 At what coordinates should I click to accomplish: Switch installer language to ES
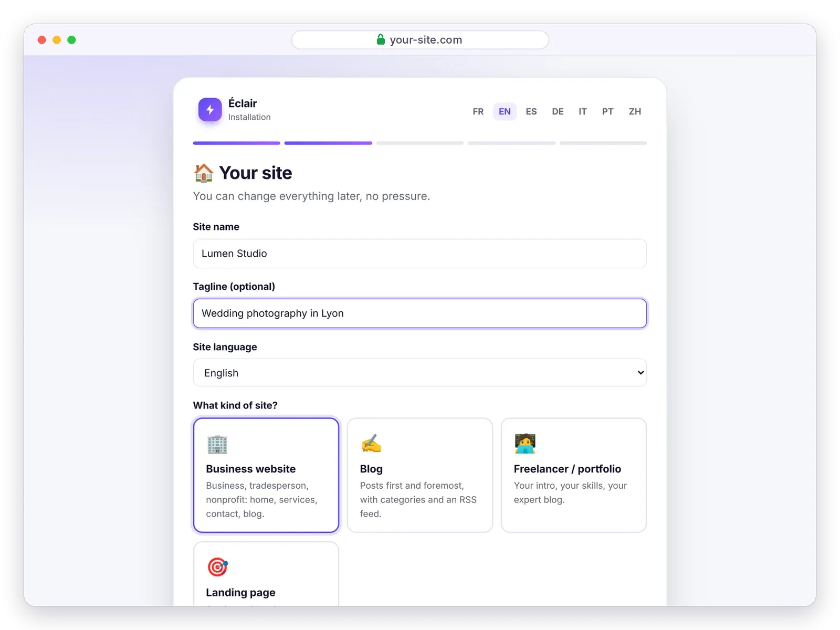(531, 111)
